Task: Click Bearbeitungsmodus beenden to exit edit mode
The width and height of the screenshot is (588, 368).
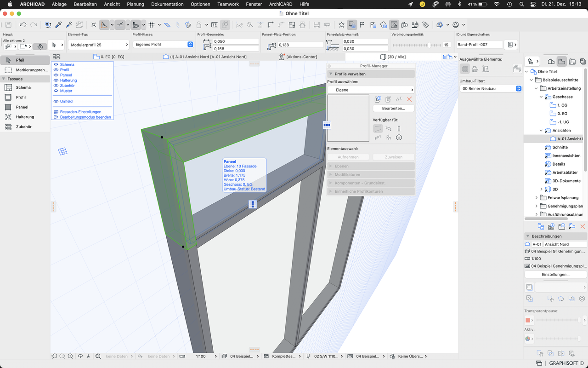Action: (x=85, y=117)
